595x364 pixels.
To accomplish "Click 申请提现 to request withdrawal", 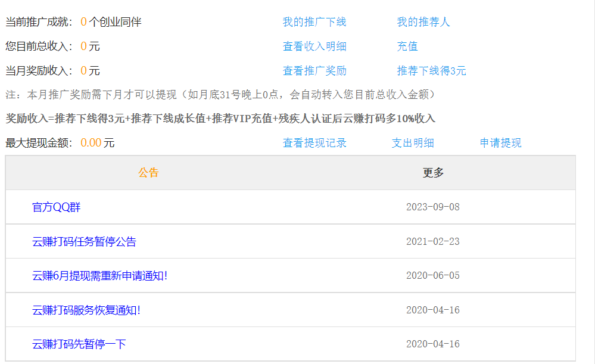I will click(x=500, y=143).
